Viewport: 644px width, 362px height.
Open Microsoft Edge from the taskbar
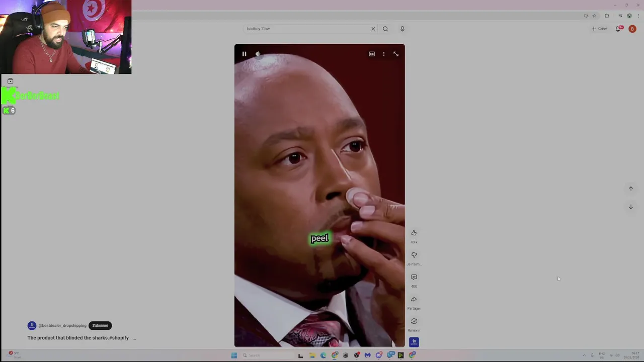[323, 355]
